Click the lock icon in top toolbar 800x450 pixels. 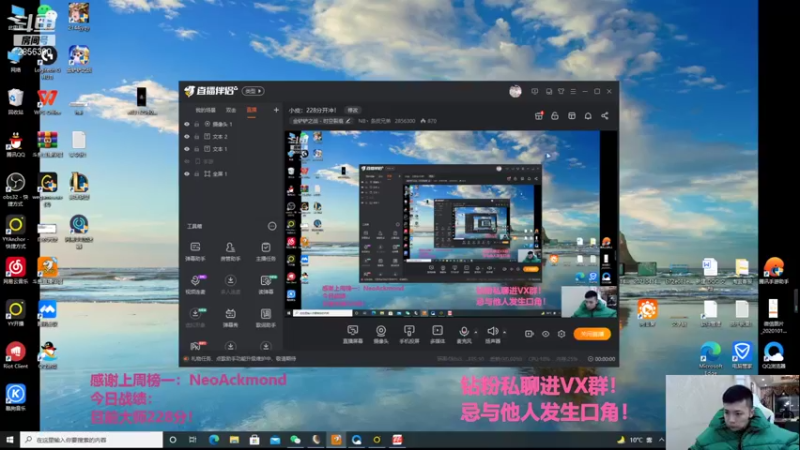tap(555, 116)
